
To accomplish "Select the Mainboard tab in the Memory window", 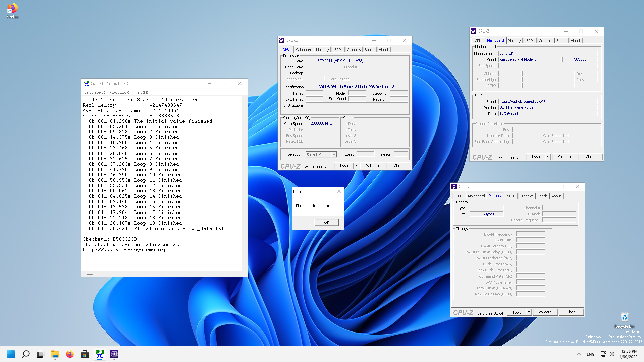I will pos(476,196).
